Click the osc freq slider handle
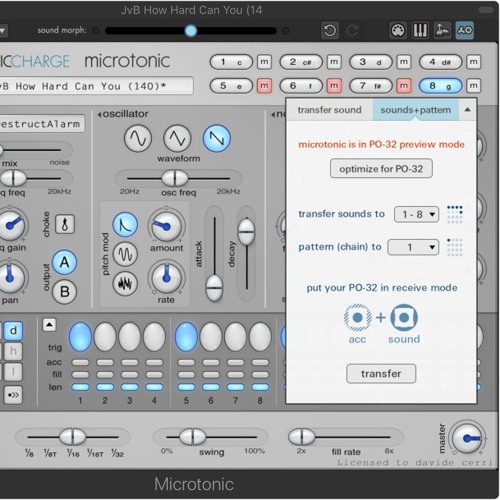The width and height of the screenshot is (500, 500). (x=175, y=178)
